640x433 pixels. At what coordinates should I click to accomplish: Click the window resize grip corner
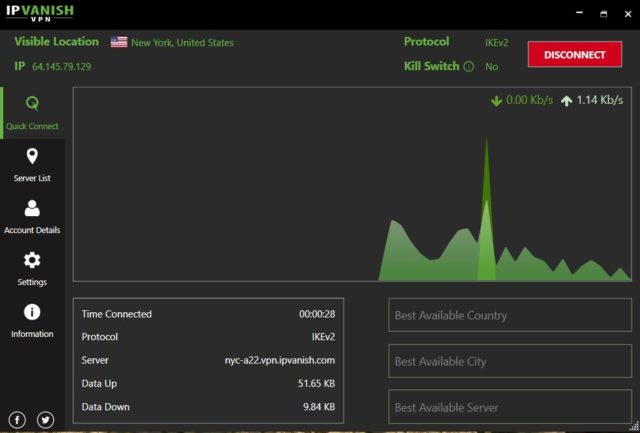(x=635, y=426)
